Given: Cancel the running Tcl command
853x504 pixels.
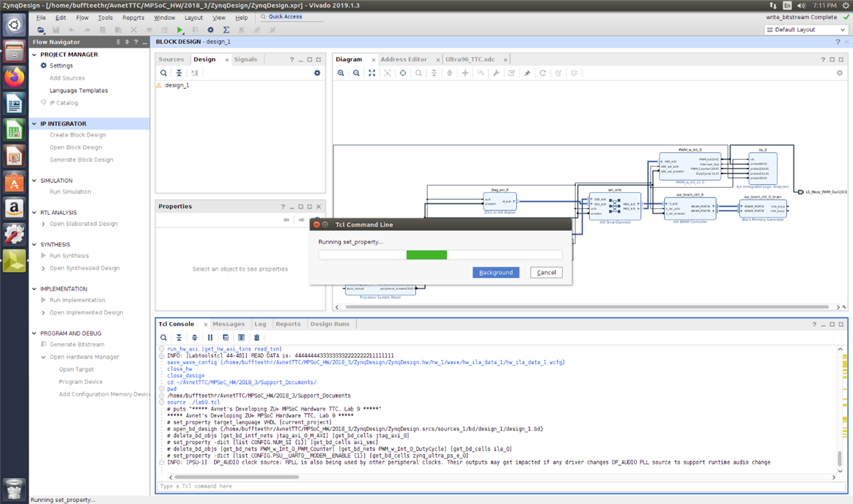Looking at the screenshot, I should point(546,273).
